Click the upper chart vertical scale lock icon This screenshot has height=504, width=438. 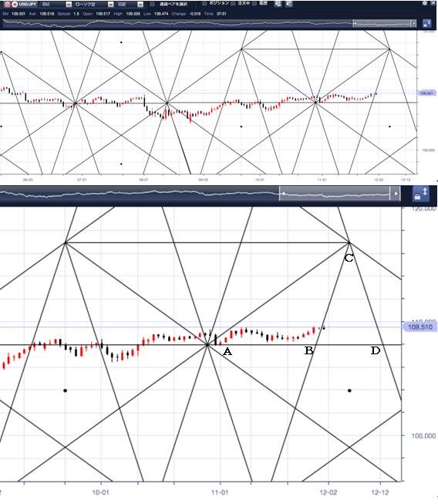(426, 23)
